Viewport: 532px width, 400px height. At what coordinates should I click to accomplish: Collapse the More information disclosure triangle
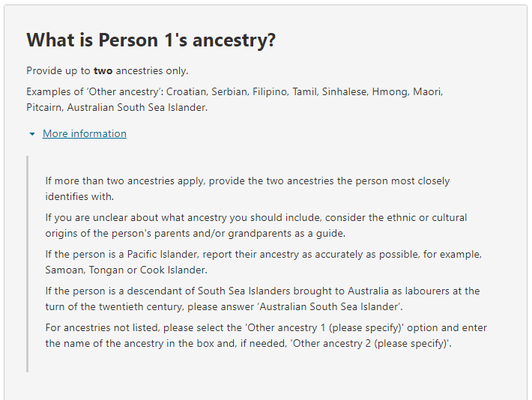click(31, 134)
